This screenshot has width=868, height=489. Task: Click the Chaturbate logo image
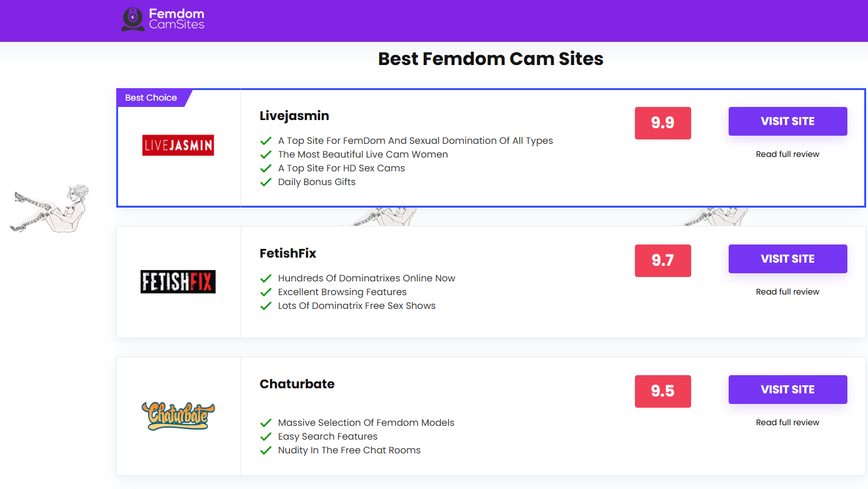pos(178,416)
